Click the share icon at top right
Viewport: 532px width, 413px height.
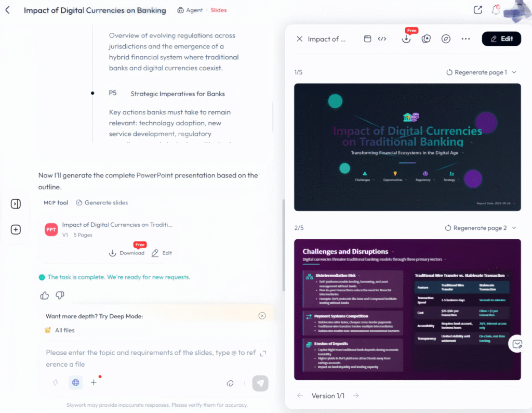tap(478, 10)
